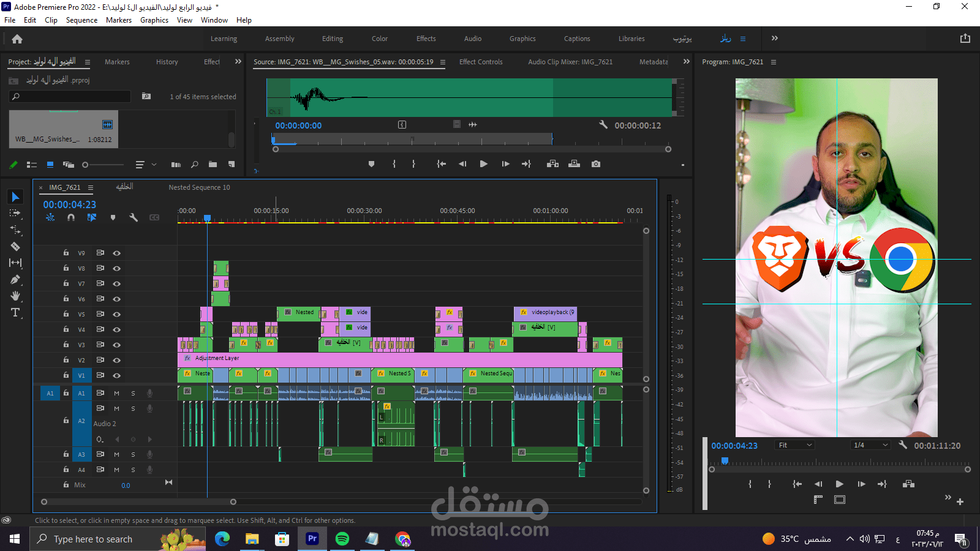980x551 pixels.
Task: Click Project panel search field
Action: pyautogui.click(x=70, y=97)
